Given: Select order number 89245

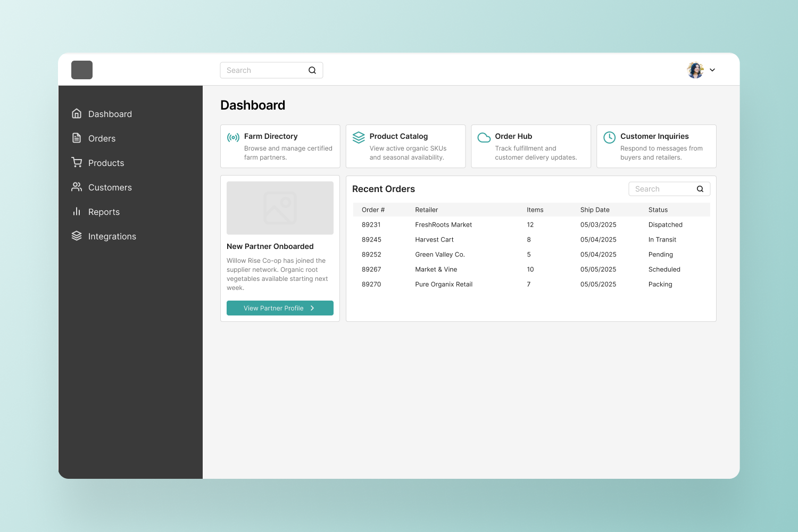Looking at the screenshot, I should (x=371, y=239).
